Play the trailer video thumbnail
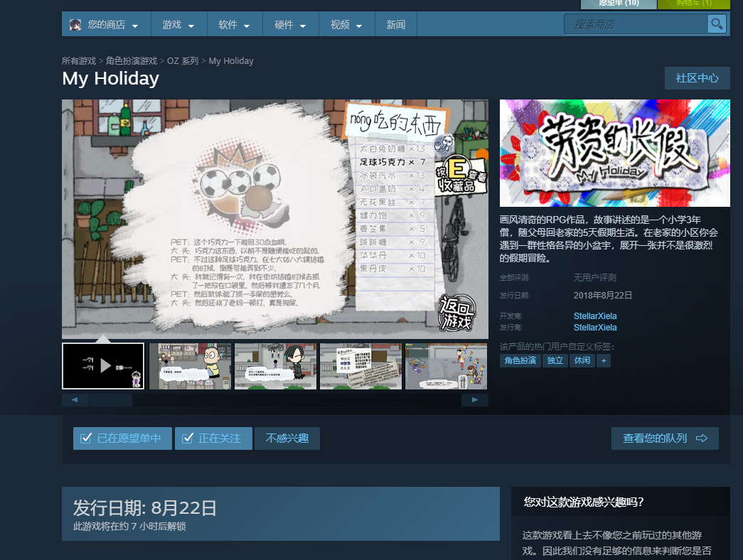Image resolution: width=743 pixels, height=560 pixels. [x=103, y=366]
